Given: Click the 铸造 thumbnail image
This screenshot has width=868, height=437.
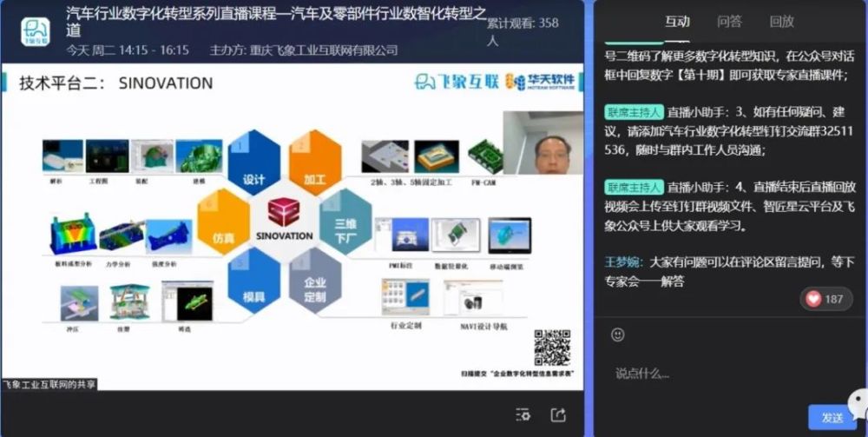Looking at the screenshot, I should tap(187, 301).
